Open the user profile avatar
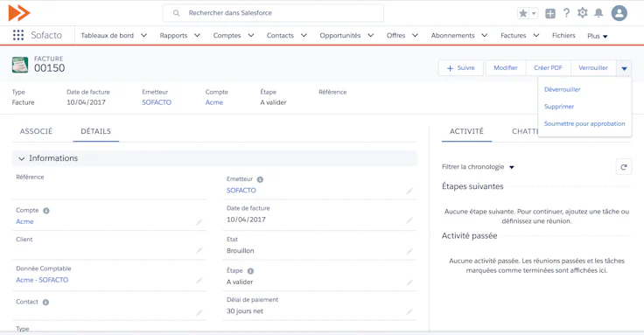Image resolution: width=644 pixels, height=335 pixels. (x=619, y=13)
